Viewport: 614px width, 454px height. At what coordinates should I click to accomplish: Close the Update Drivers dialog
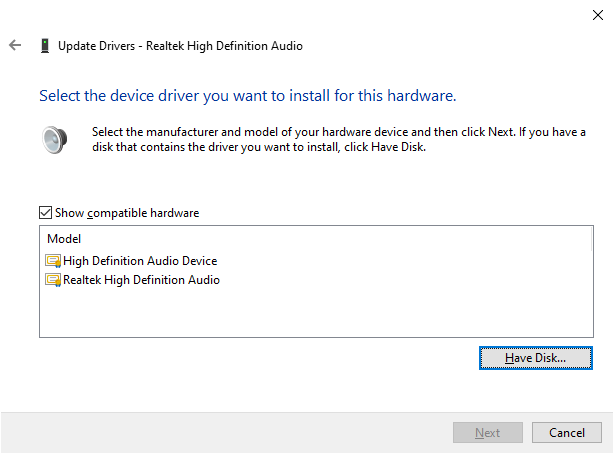tap(598, 15)
